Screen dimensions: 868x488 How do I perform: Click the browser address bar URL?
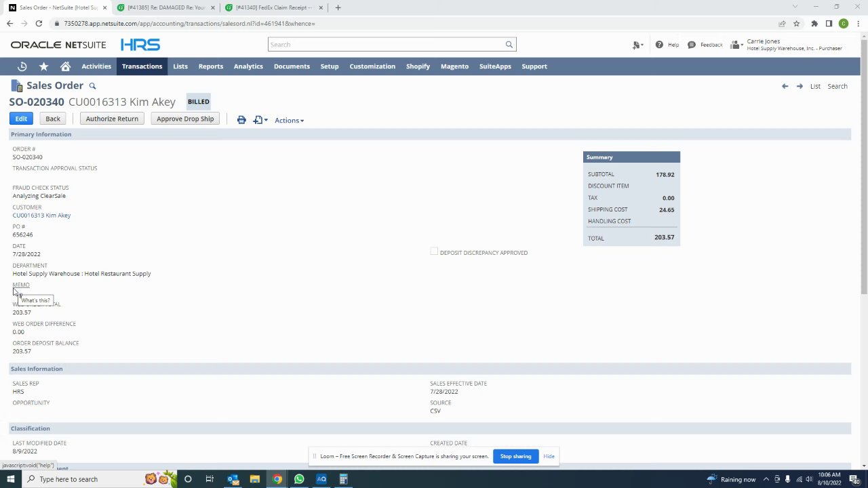tap(189, 24)
